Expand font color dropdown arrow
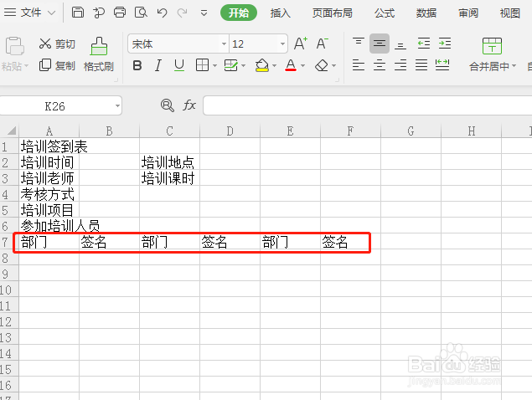 [302, 65]
